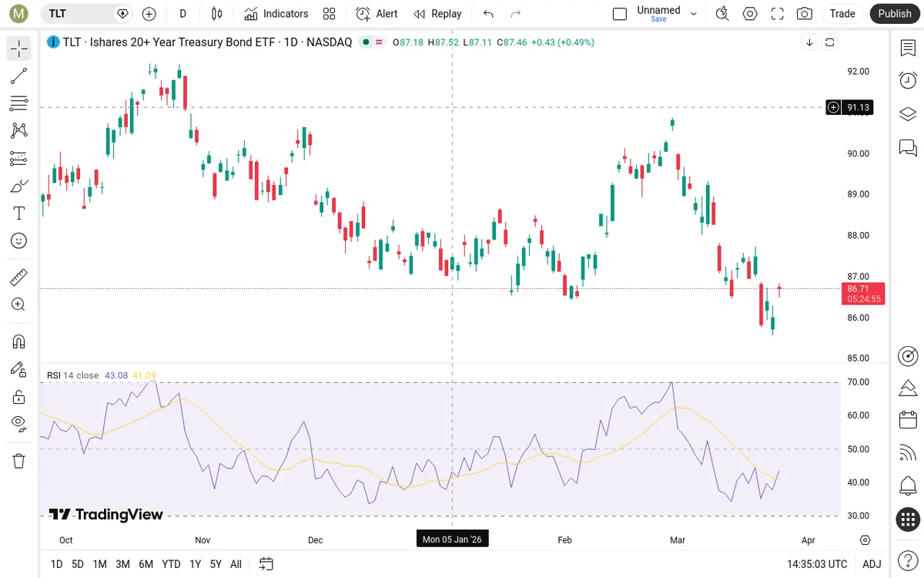Select the 6M time range
The height and width of the screenshot is (578, 924).
(146, 564)
